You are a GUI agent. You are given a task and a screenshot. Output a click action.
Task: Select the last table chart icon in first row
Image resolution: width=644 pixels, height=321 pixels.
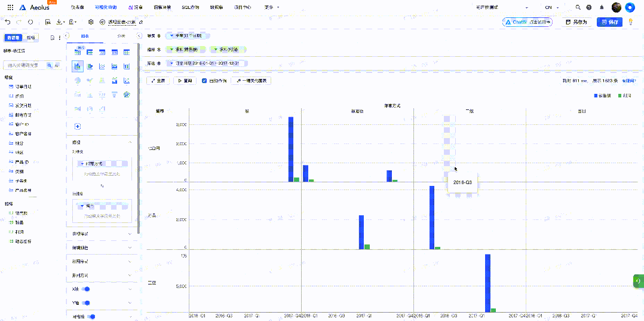click(127, 52)
